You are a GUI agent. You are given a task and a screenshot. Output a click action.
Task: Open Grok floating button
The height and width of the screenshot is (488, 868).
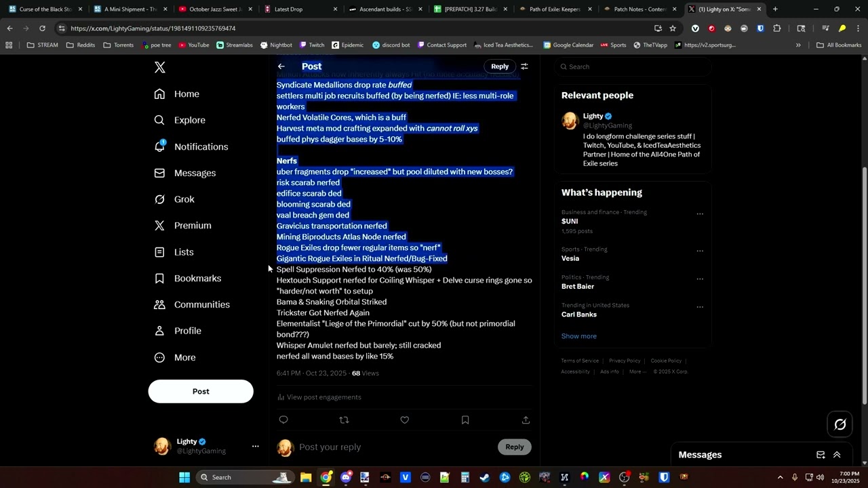840,424
